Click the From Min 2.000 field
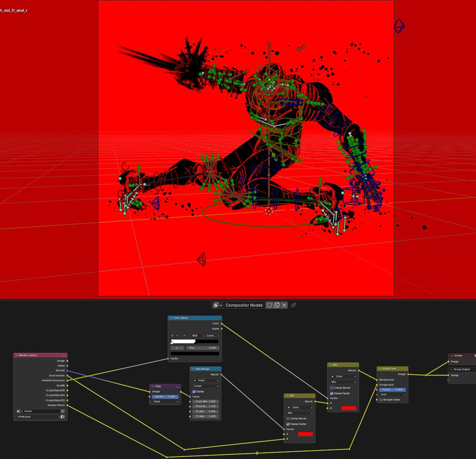 205,402
